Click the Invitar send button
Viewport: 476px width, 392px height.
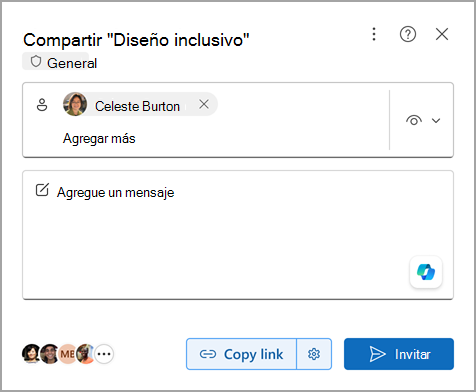(x=399, y=354)
